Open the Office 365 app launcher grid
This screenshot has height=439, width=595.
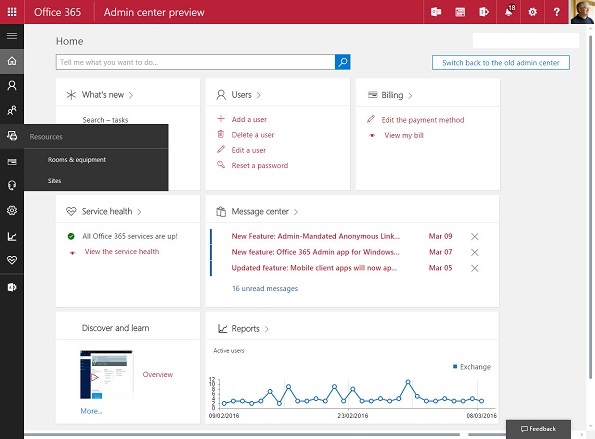click(x=12, y=12)
